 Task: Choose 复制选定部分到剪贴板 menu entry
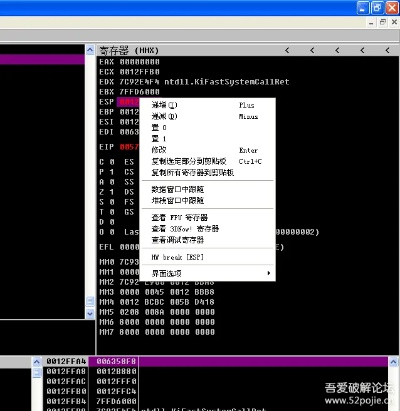(x=207, y=161)
